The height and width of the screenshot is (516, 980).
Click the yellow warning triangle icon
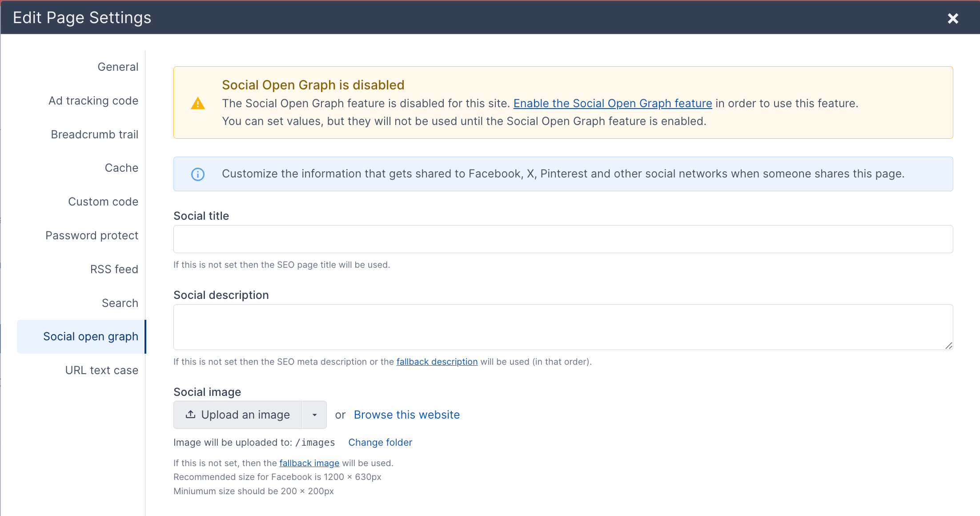[x=197, y=103]
